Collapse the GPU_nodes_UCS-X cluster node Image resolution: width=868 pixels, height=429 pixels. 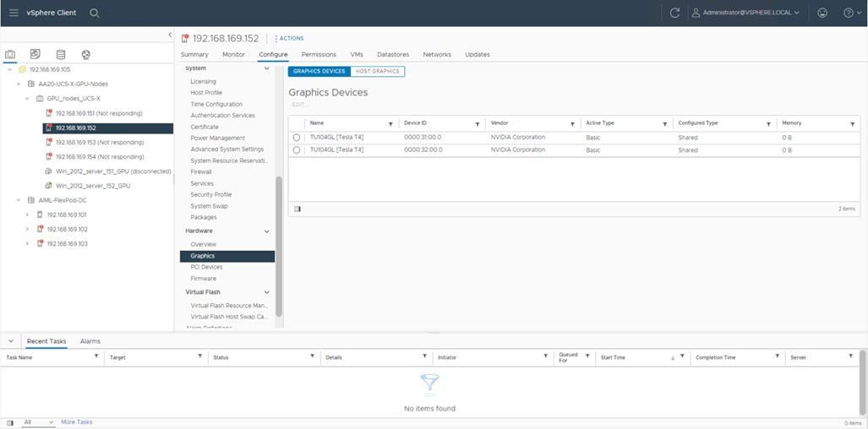point(27,99)
